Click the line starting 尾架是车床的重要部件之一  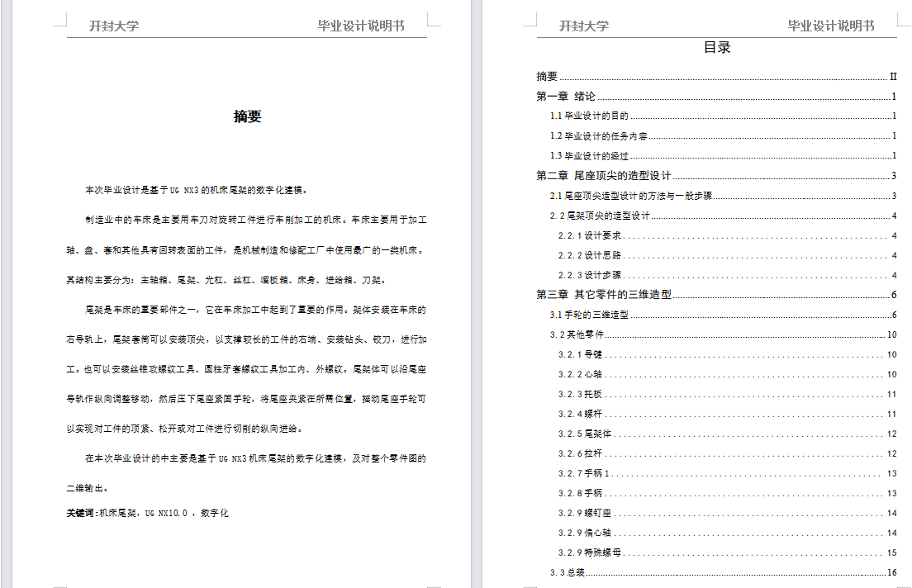click(256, 310)
